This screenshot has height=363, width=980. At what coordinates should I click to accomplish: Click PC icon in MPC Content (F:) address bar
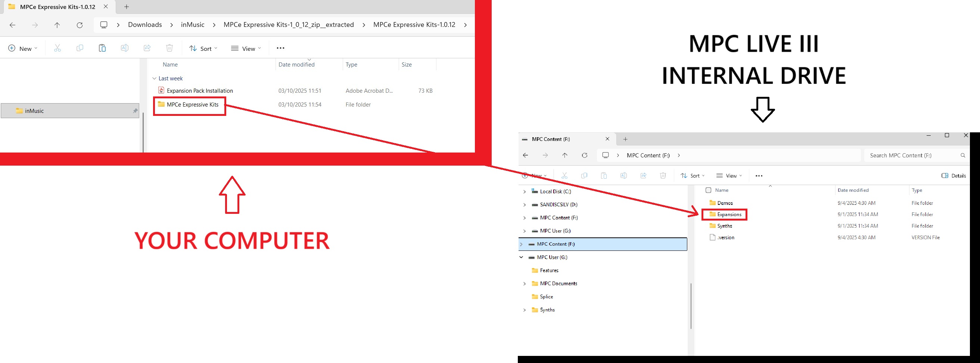click(x=606, y=155)
